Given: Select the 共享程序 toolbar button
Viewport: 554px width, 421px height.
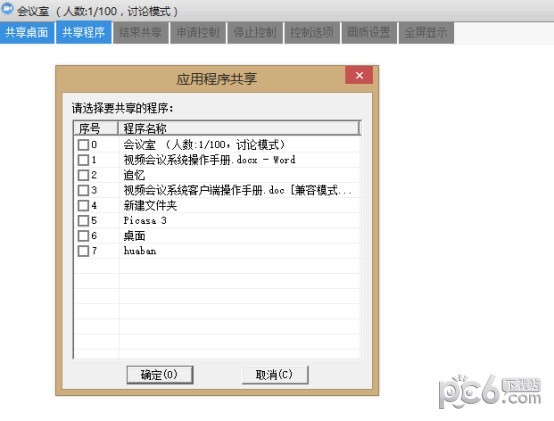Looking at the screenshot, I should pyautogui.click(x=84, y=32).
